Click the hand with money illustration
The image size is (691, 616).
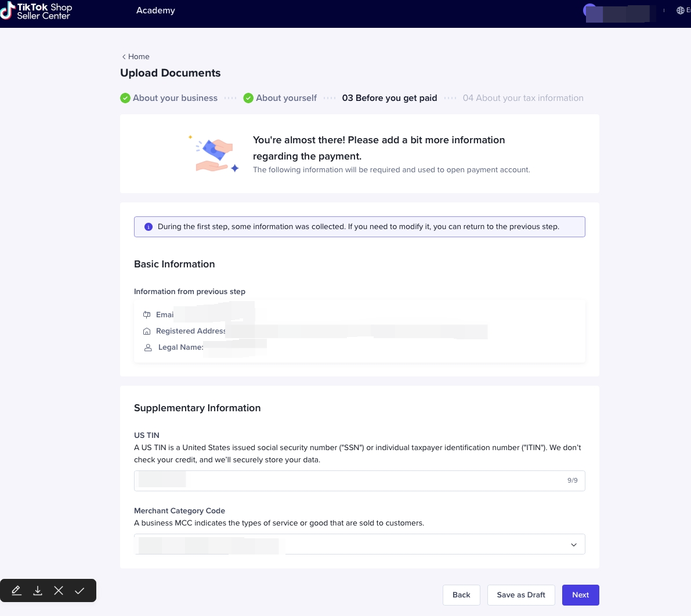214,155
